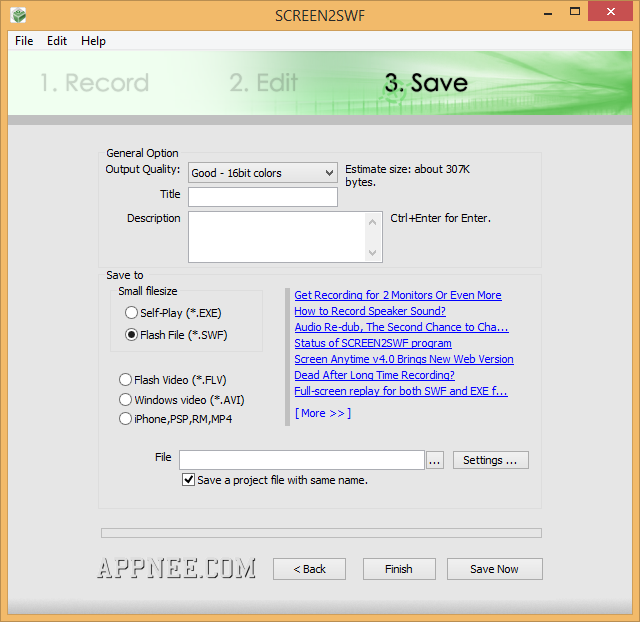This screenshot has width=640, height=622.
Task: Maximize the SCREEN2SWF window
Action: click(575, 11)
